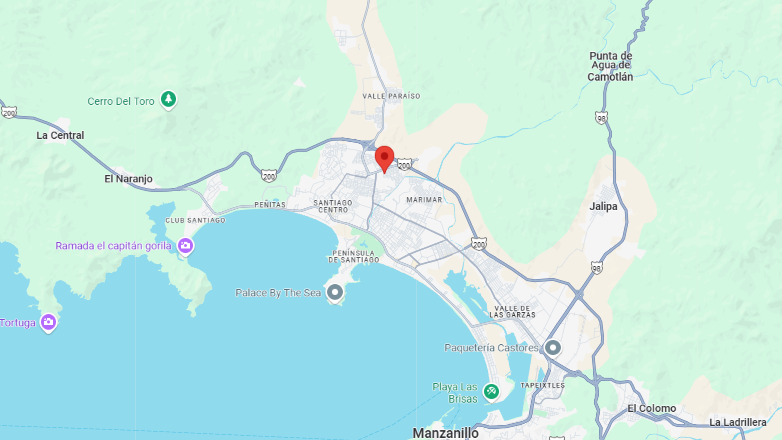Image resolution: width=782 pixels, height=440 pixels.
Task: Click the Playa Las Brisas beach icon
Action: [x=491, y=392]
